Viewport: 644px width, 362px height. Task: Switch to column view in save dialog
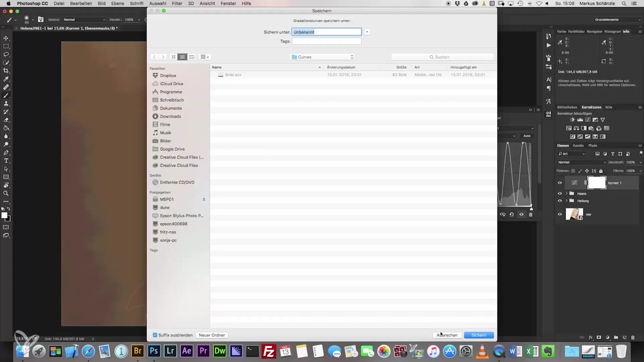coord(192,57)
